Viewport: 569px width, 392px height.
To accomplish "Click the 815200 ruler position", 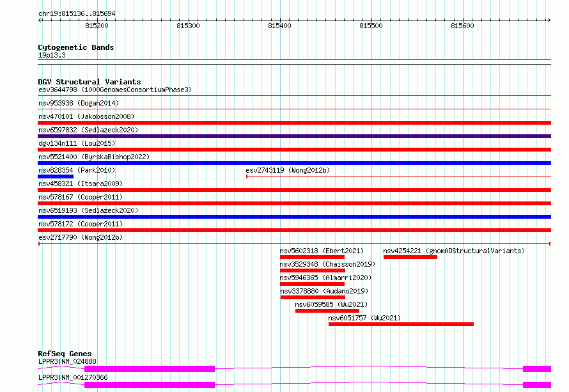I will click(x=97, y=26).
